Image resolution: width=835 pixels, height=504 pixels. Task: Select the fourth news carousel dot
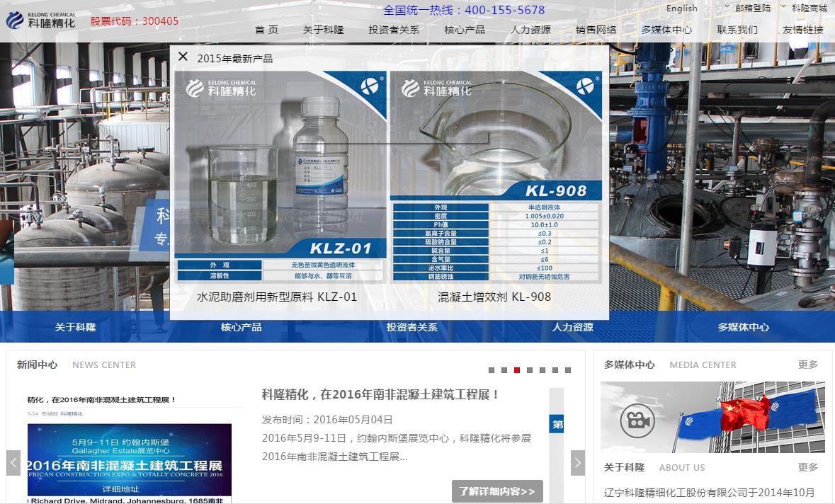click(x=530, y=370)
